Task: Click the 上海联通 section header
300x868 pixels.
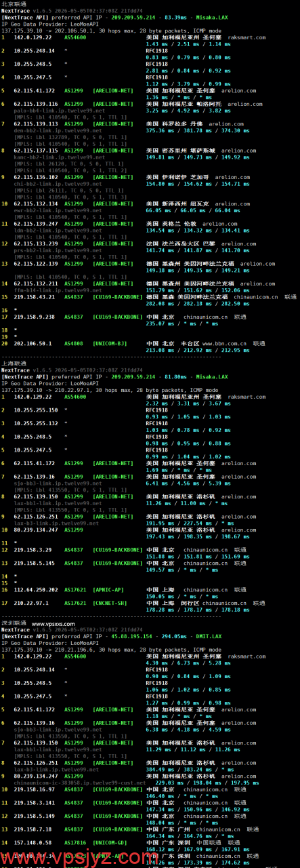Action: [14, 363]
